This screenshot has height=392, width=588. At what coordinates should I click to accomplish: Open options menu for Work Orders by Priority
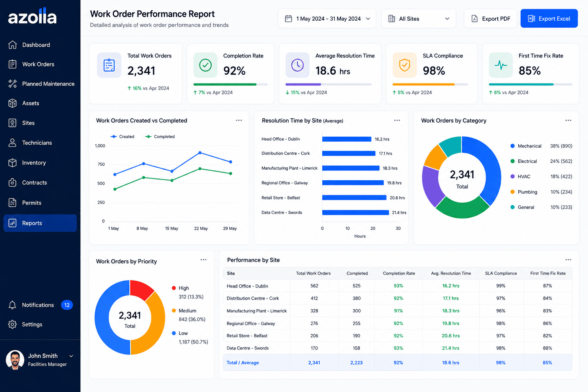pos(203,260)
